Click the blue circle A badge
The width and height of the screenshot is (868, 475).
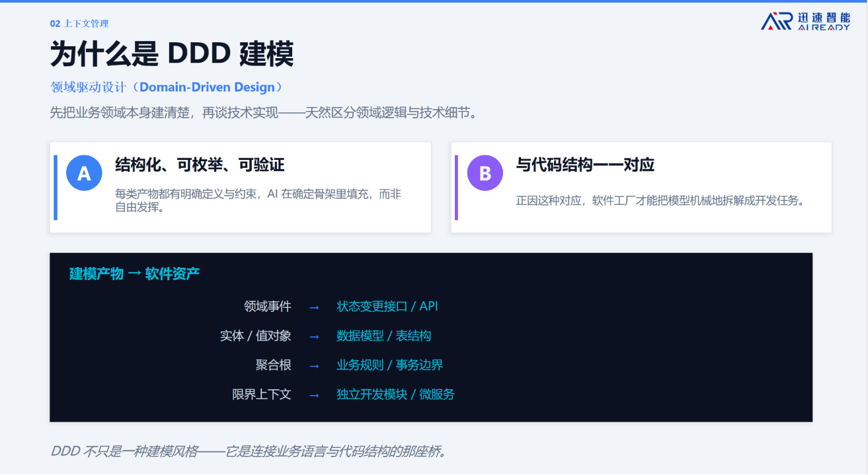(84, 173)
